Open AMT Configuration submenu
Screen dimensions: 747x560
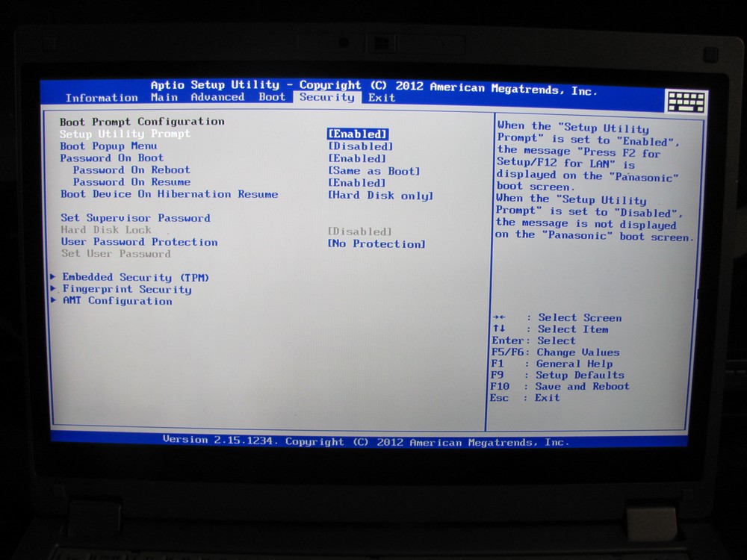[x=117, y=300]
